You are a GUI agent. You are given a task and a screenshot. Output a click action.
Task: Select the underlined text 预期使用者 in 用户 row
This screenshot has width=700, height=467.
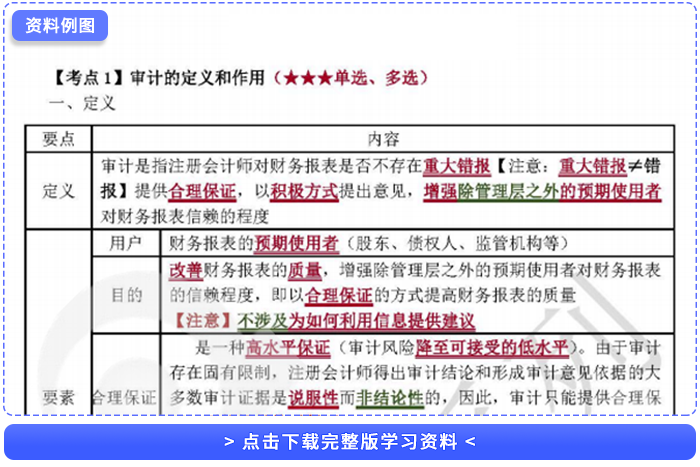point(296,243)
